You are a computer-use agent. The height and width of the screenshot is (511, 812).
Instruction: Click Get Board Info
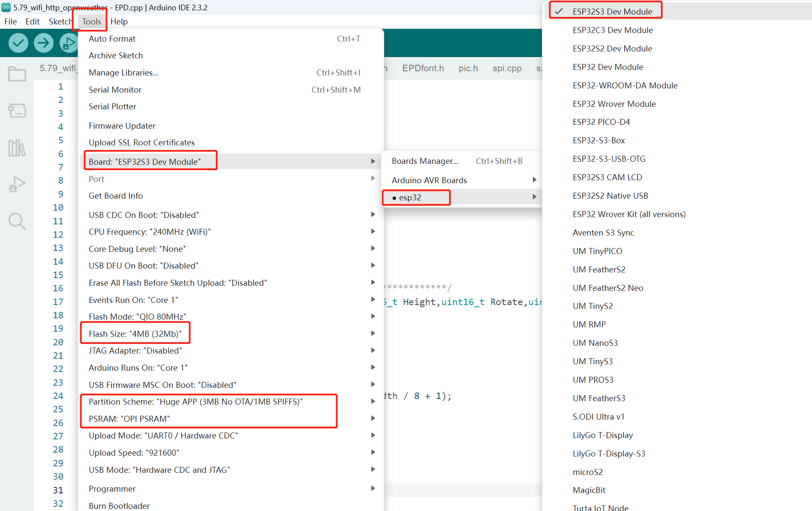(x=231, y=196)
